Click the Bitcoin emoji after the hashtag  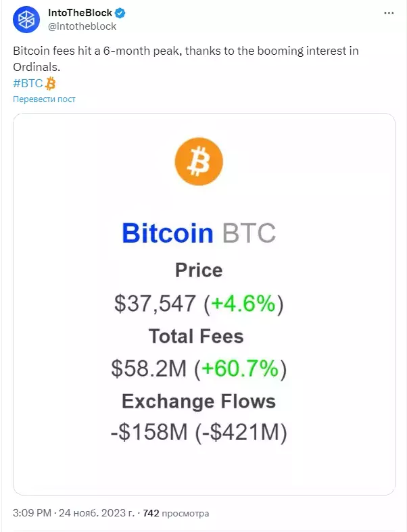(50, 83)
